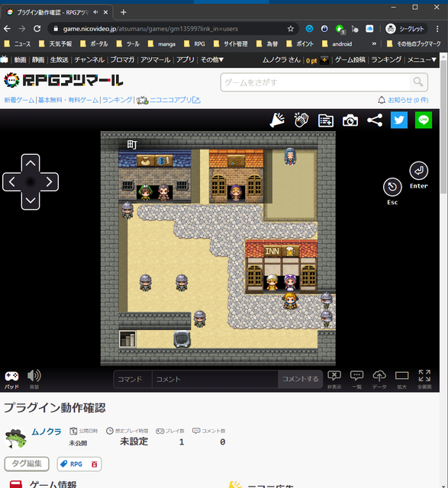The width and height of the screenshot is (448, 488).
Task: Click the RPG tag
Action: click(76, 464)
